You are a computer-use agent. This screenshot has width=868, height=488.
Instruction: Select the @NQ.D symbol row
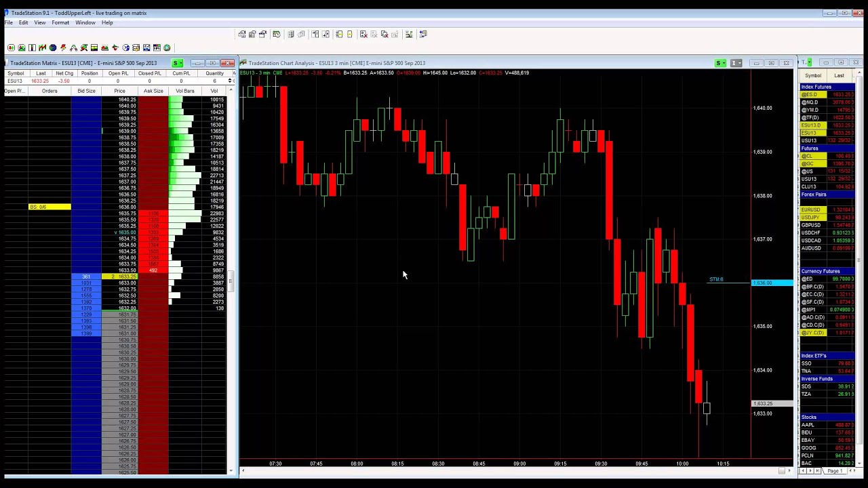[x=827, y=102]
